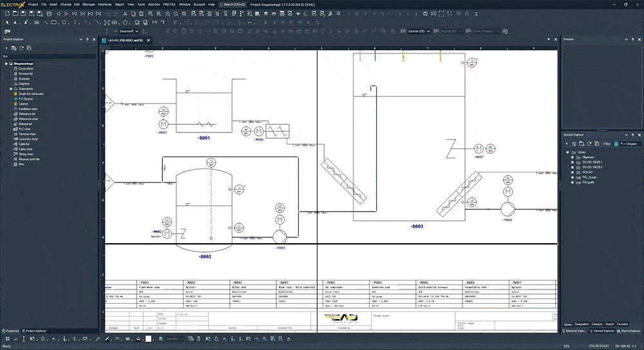The height and width of the screenshot is (350, 644).
Task: Select the Circle drawing tool
Action: pos(64,23)
